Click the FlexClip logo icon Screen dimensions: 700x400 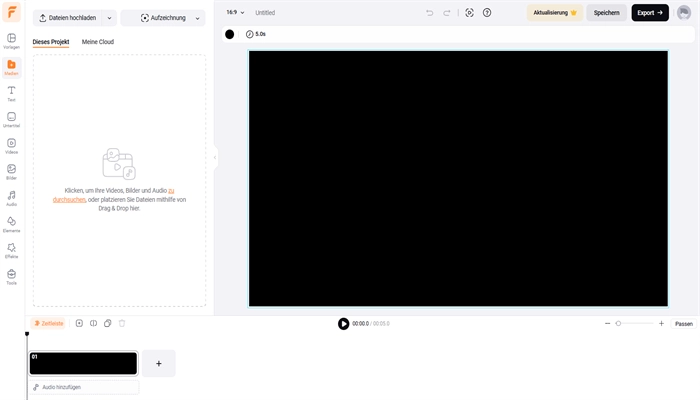coord(12,12)
